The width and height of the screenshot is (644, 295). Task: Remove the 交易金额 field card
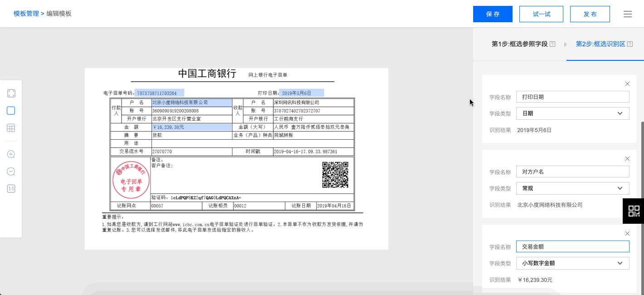[627, 233]
